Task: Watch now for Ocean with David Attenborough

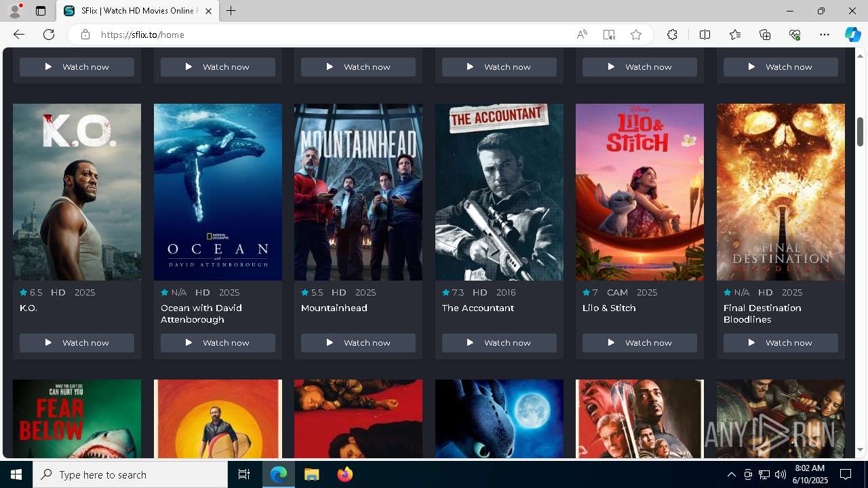Action: 218,343
